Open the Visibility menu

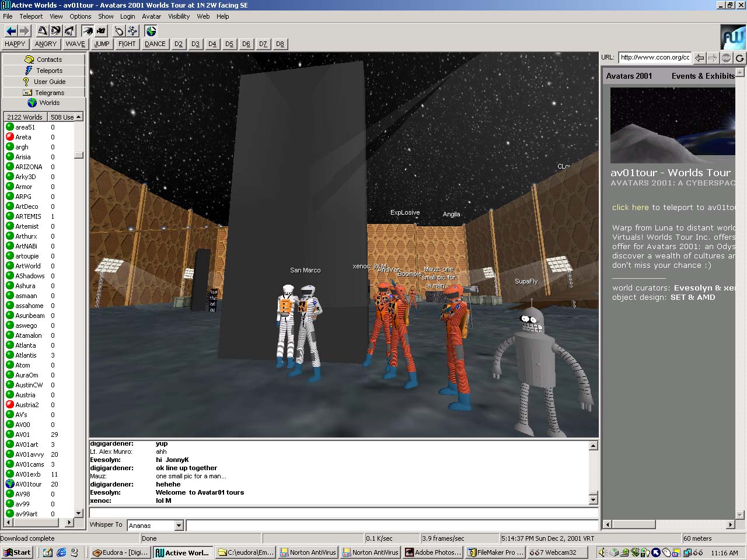179,16
